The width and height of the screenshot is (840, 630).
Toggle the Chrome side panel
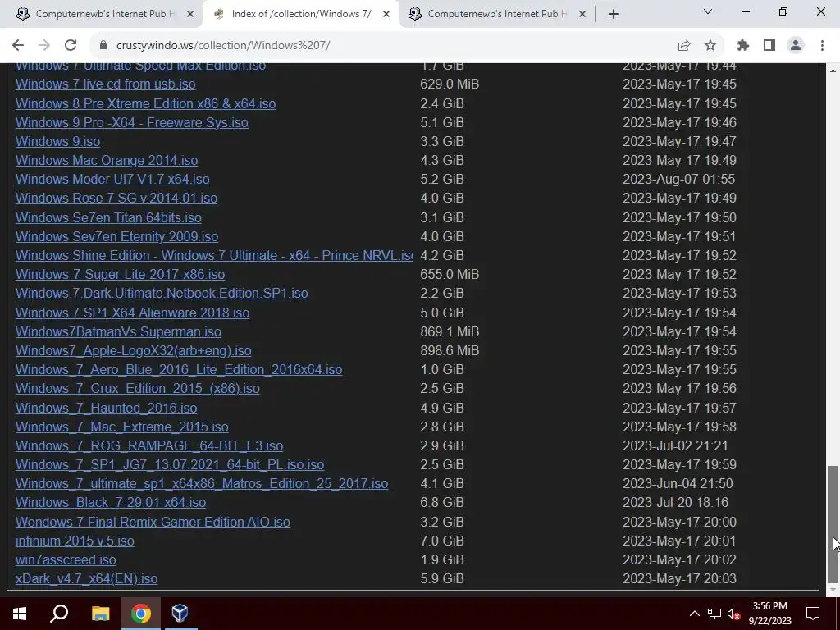(x=769, y=46)
